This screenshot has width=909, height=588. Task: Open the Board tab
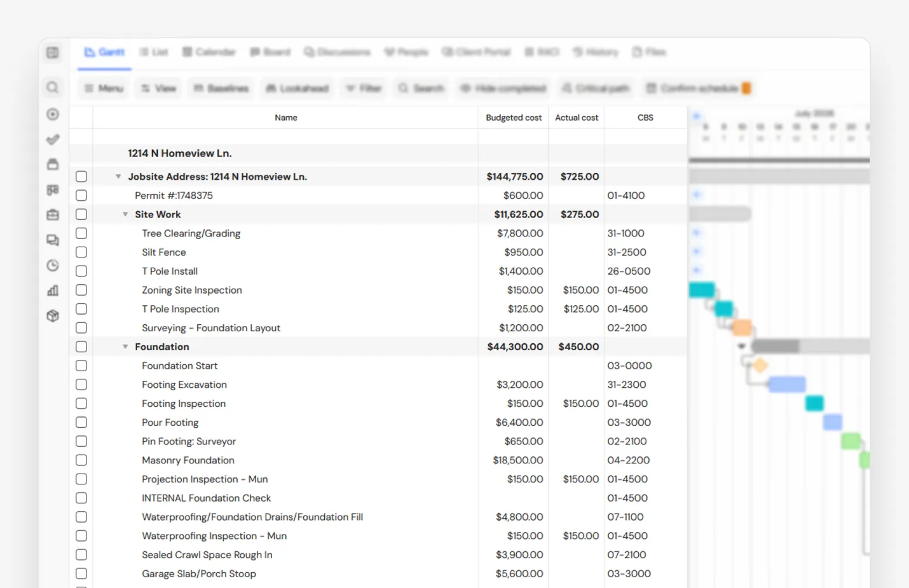(270, 52)
